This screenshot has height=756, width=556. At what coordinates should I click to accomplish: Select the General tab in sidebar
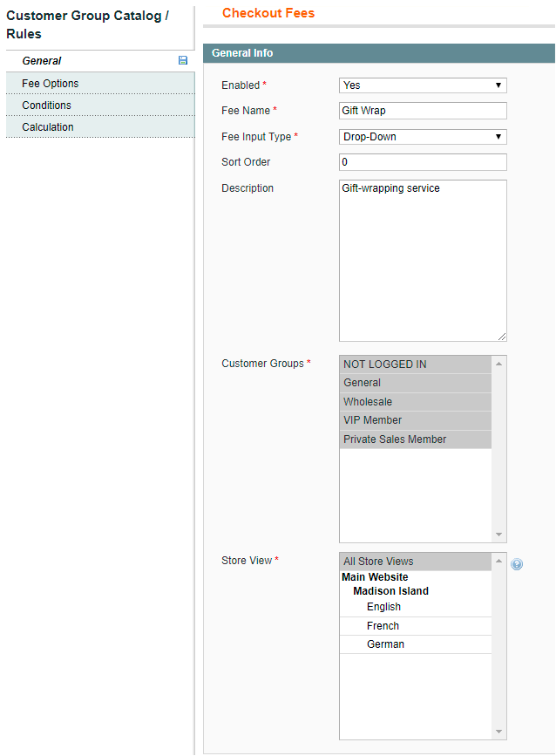coord(42,61)
